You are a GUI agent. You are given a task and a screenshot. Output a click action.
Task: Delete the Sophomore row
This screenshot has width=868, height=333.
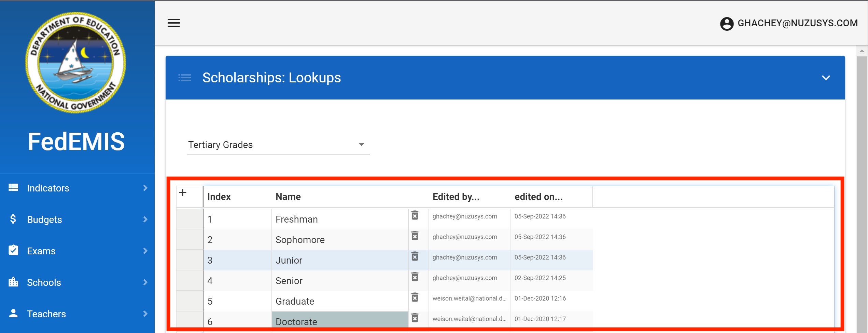click(x=415, y=236)
